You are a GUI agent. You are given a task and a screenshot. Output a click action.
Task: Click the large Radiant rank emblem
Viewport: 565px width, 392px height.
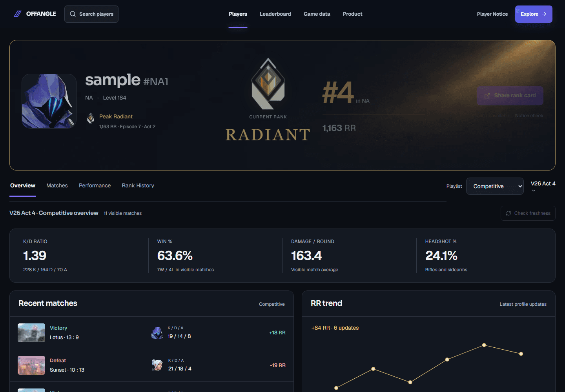268,83
